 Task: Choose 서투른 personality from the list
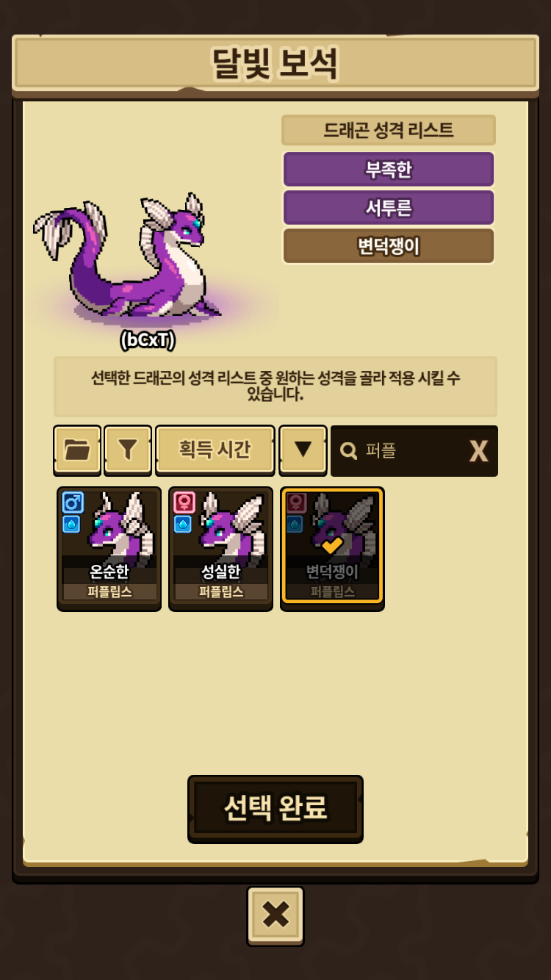coord(389,208)
